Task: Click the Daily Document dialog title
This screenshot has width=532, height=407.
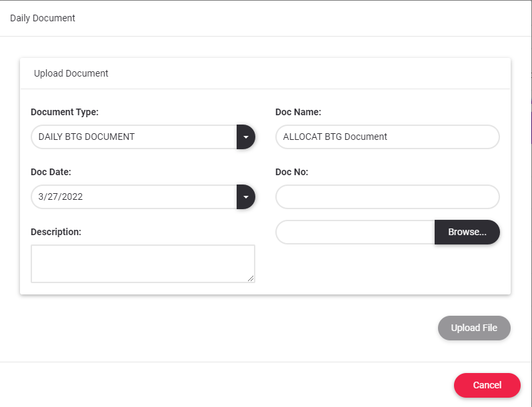Action: coord(43,18)
